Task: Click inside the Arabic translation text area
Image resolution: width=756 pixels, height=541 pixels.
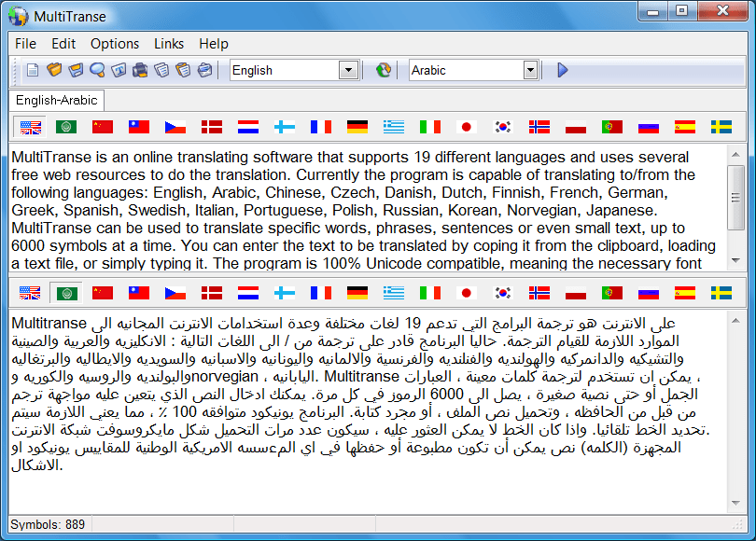Action: pos(373,401)
